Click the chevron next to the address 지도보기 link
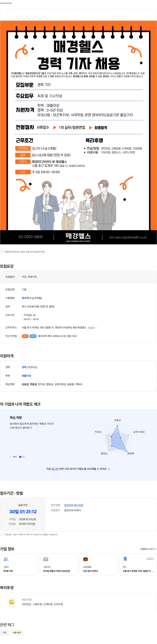This screenshot has width=157, height=644. [97, 327]
